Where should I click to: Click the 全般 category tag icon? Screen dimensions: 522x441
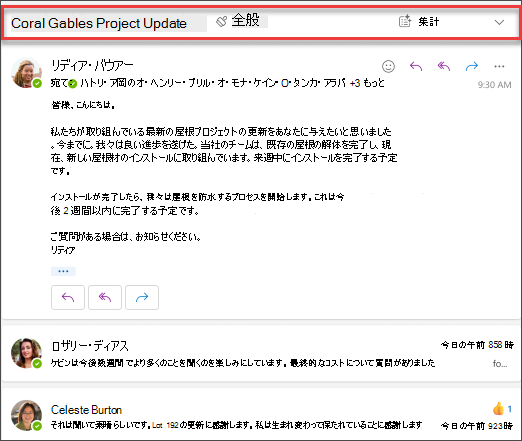[x=221, y=22]
